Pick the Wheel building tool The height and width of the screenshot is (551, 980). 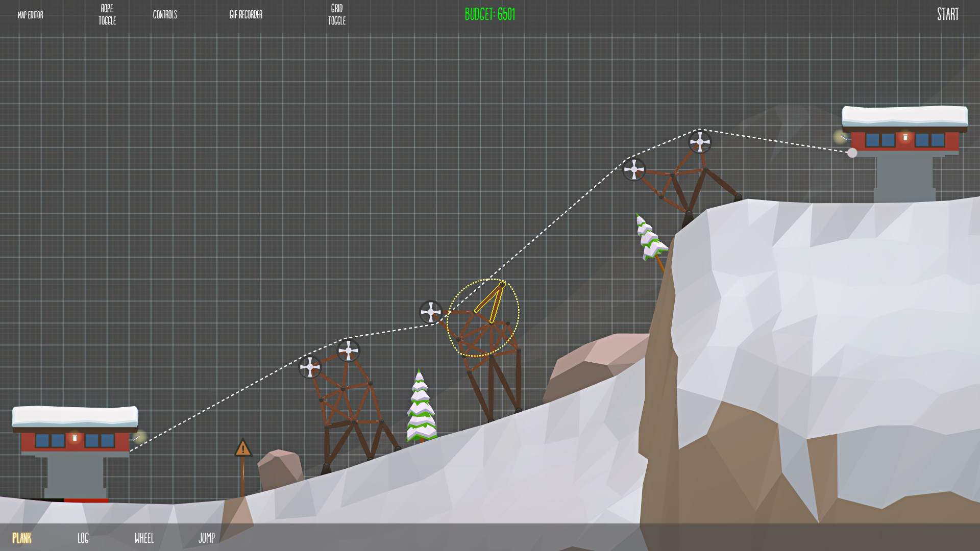[144, 538]
